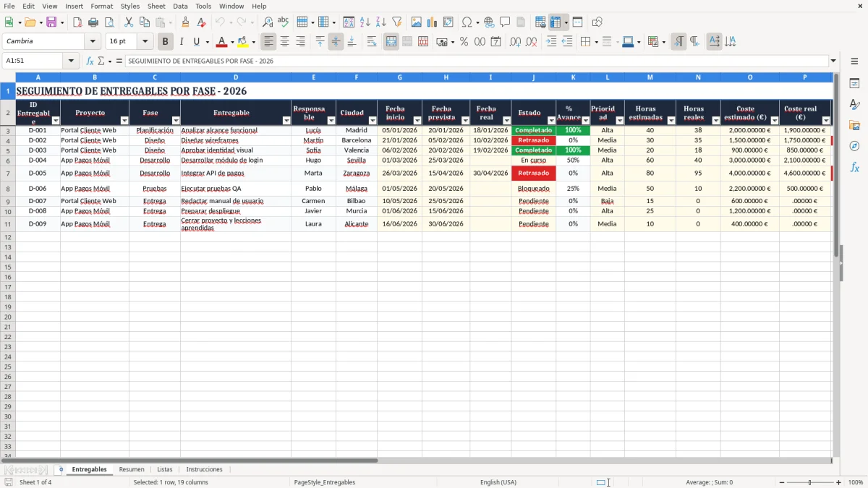
Task: Run the spelling check
Action: [284, 22]
